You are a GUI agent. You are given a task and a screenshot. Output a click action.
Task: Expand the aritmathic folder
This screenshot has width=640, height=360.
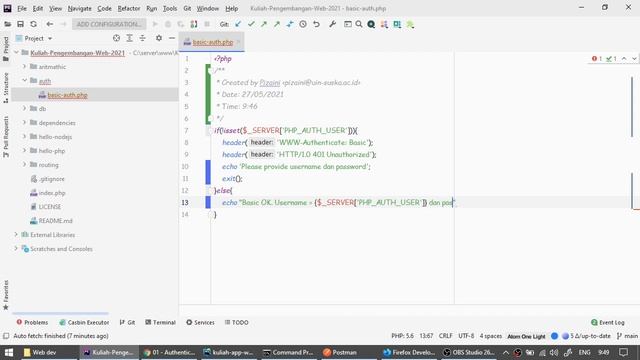click(24, 67)
